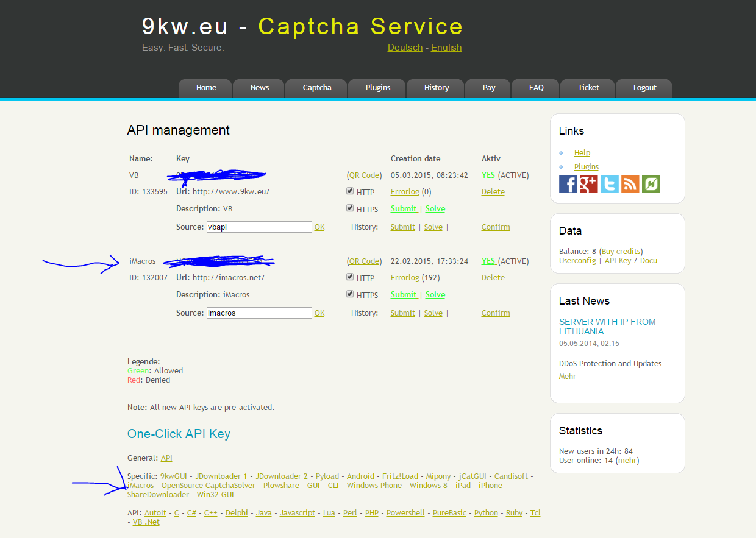Click OK next to vbapi source
The image size is (756, 538).
319,227
